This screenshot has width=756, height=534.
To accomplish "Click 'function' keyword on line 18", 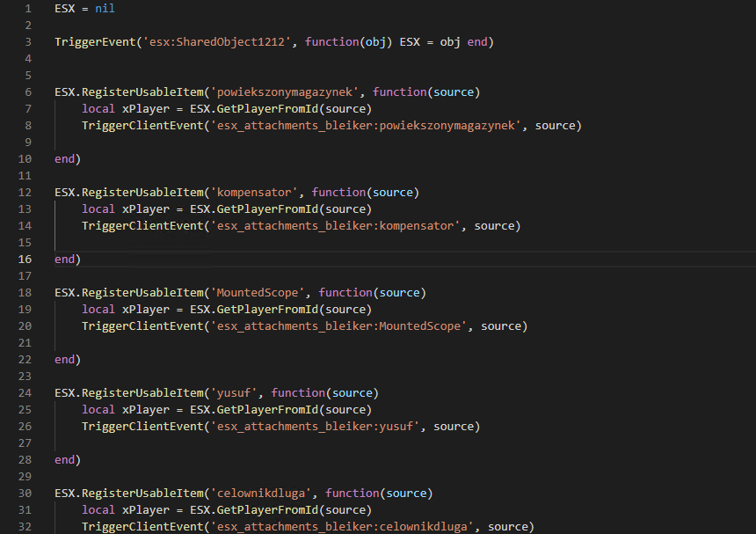I will 345,293.
